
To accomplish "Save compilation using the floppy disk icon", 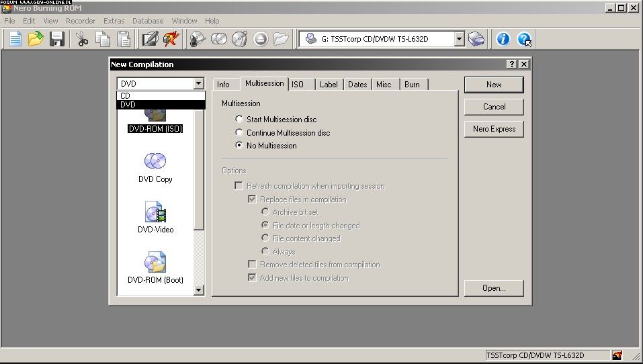I will pos(57,39).
